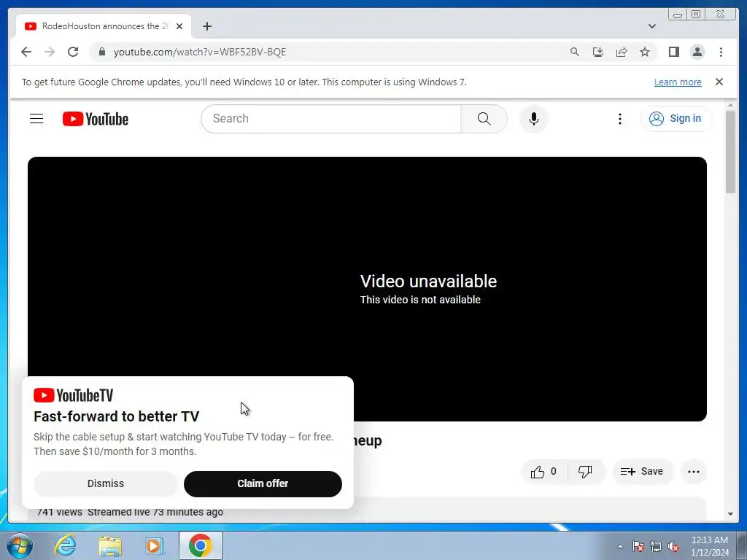Toggle Chrome side panel

tap(673, 52)
